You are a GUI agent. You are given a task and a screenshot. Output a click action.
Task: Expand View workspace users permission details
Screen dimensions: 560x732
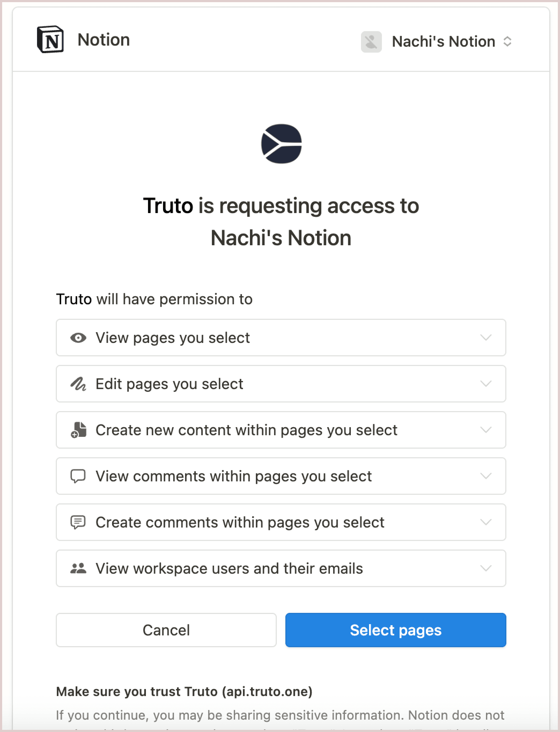pyautogui.click(x=486, y=569)
